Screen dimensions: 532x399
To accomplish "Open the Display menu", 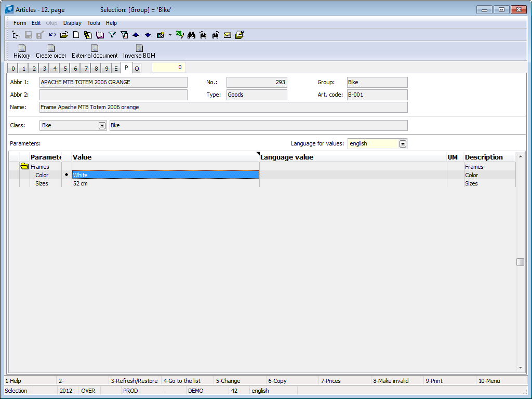I will 72,23.
